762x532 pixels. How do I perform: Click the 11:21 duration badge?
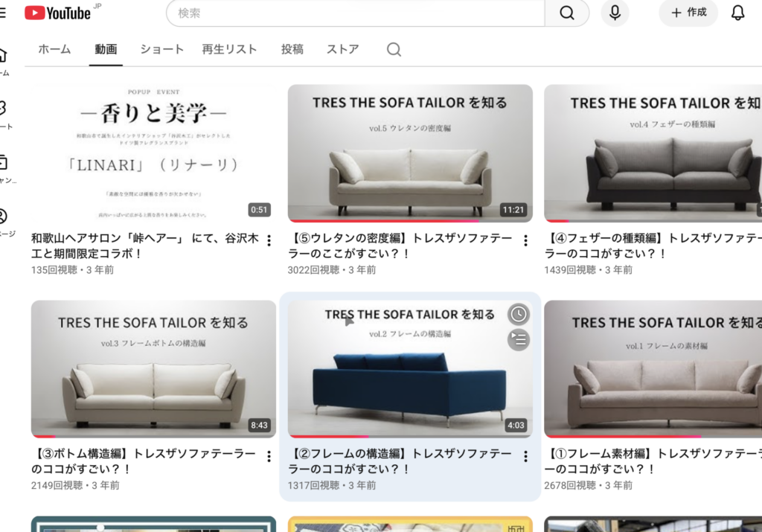[513, 210]
